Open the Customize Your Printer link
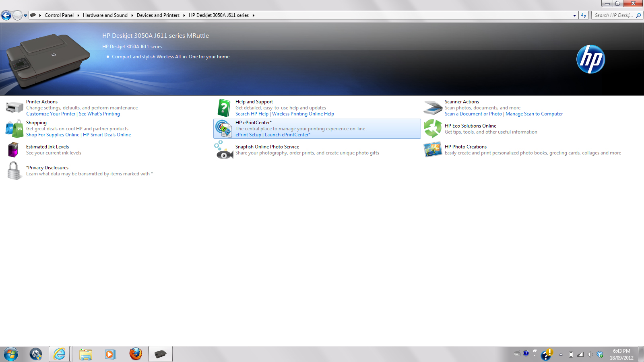The image size is (644, 362). [51, 114]
